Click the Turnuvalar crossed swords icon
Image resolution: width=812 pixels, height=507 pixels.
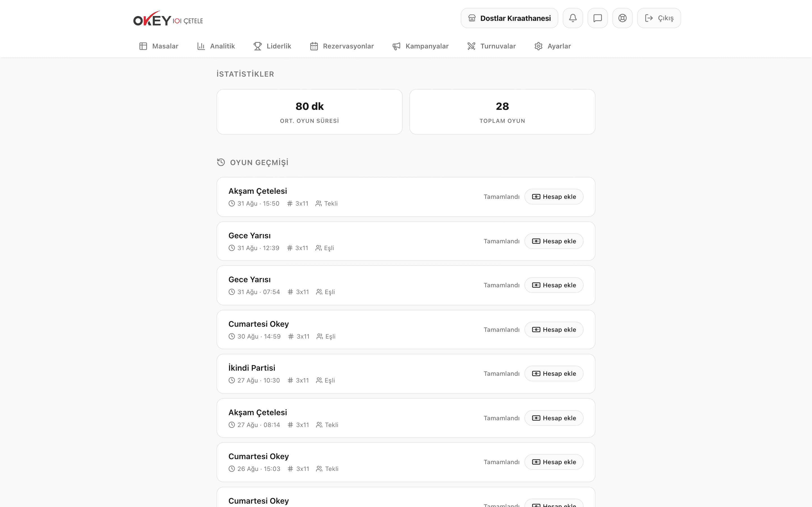471,46
